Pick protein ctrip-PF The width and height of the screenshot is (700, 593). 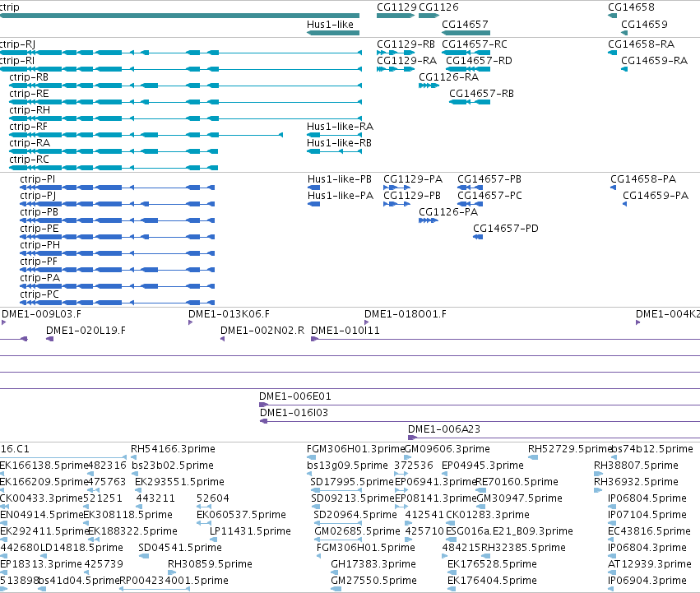(118, 270)
